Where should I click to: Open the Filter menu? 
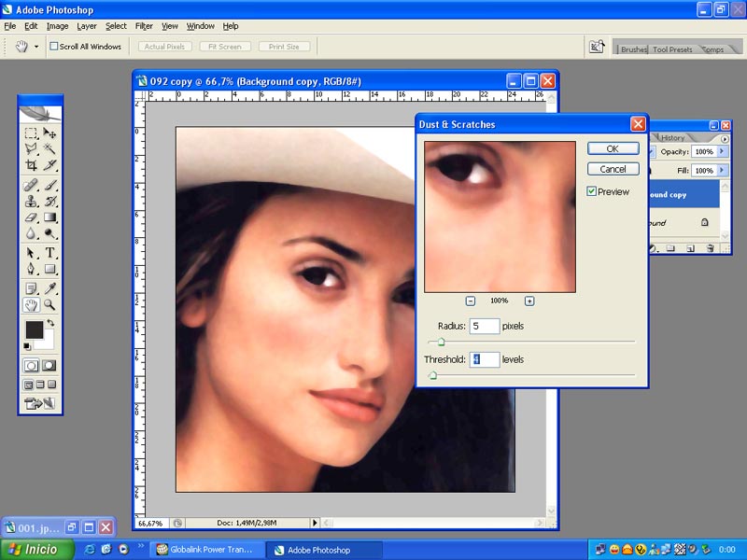[144, 26]
